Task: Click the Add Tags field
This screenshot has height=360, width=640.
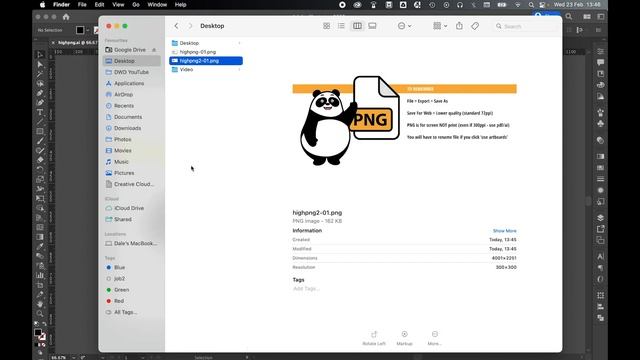Action: pyautogui.click(x=306, y=289)
